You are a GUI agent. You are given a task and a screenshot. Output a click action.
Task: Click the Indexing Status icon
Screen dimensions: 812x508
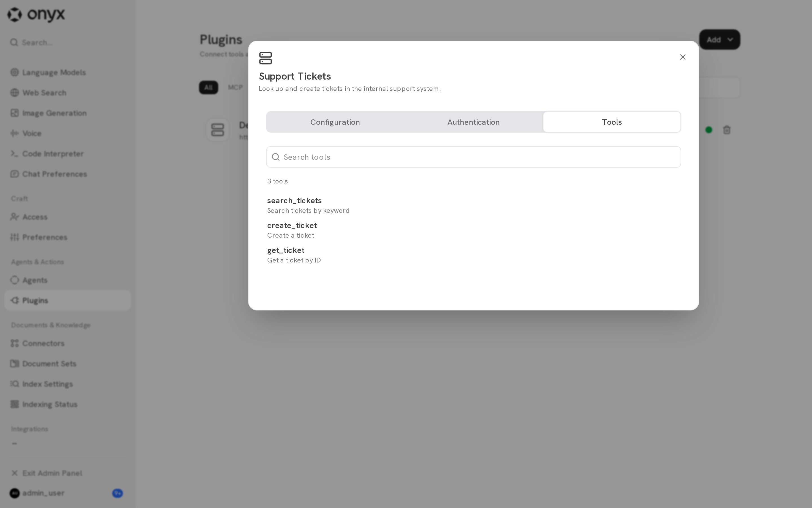pyautogui.click(x=14, y=404)
